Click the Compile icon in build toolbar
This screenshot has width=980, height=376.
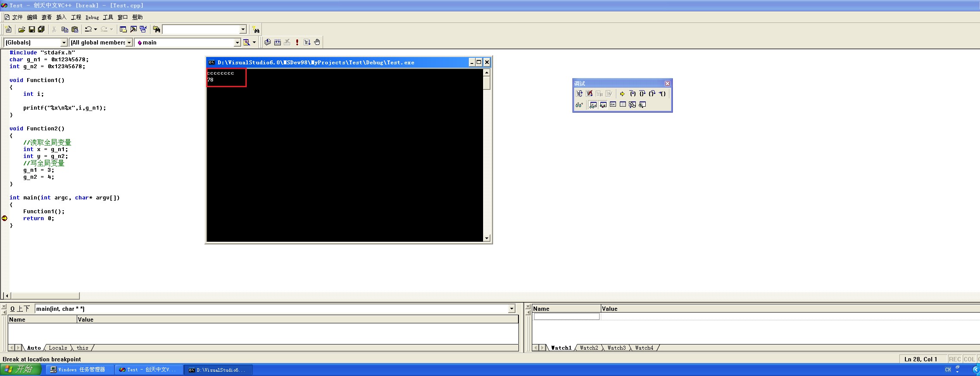coord(267,42)
